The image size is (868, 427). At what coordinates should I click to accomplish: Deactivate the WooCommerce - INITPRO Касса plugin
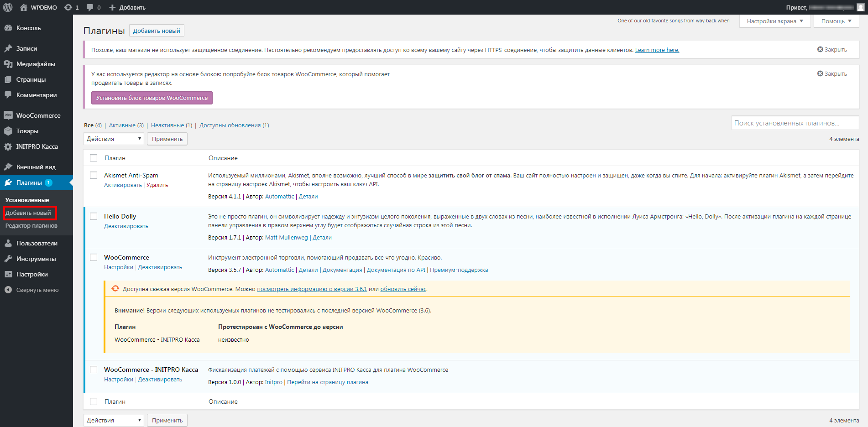(160, 380)
